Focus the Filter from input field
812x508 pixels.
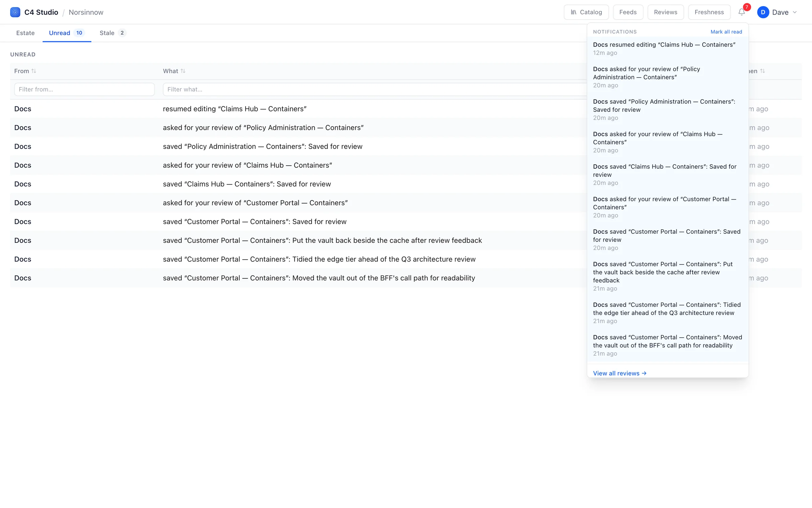click(84, 89)
